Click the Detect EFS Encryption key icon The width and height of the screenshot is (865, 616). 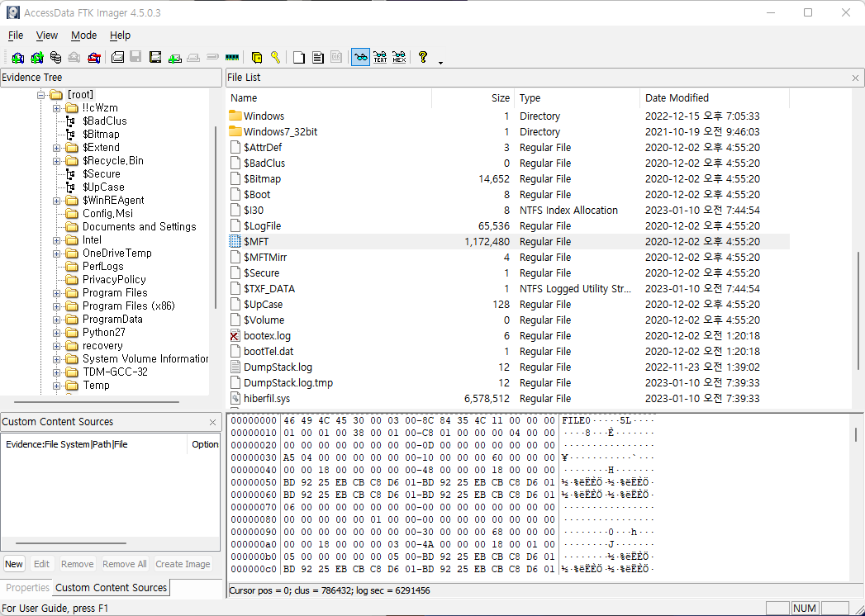coord(275,57)
